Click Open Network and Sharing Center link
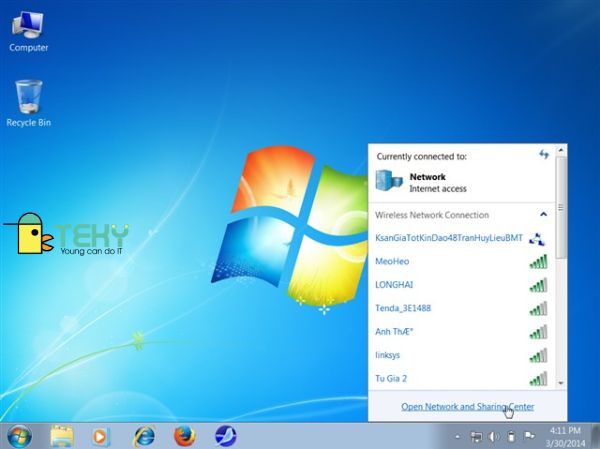 pos(467,407)
